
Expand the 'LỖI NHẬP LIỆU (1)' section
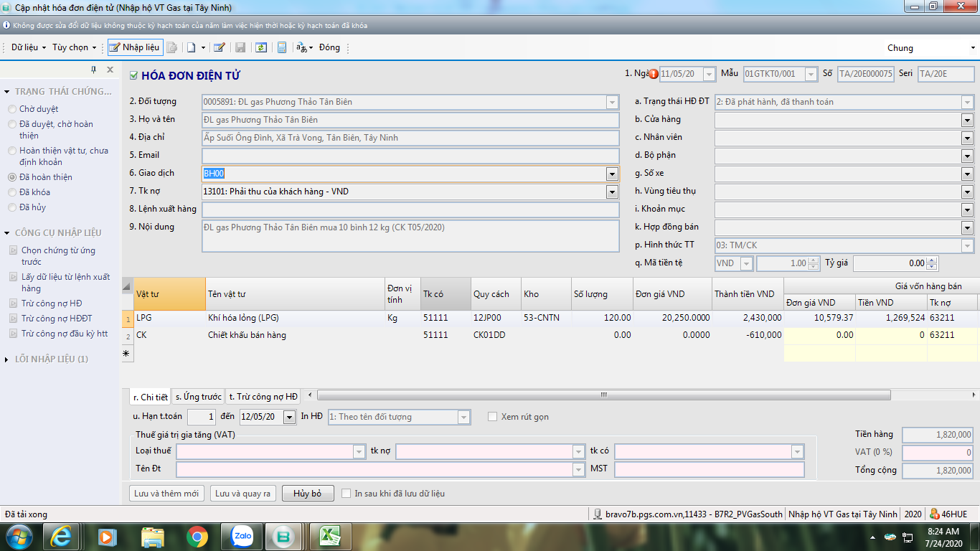coord(7,359)
